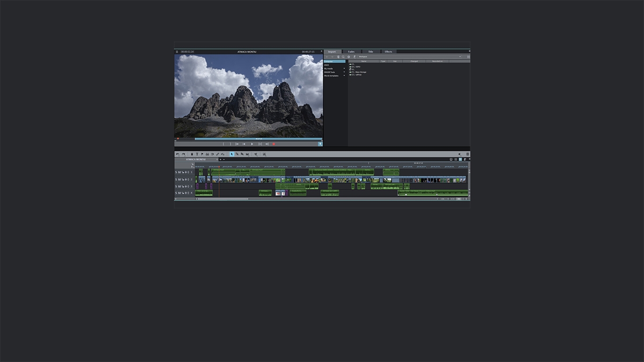This screenshot has height=362, width=644.
Task: Switch to the Title tab
Action: pos(371,52)
